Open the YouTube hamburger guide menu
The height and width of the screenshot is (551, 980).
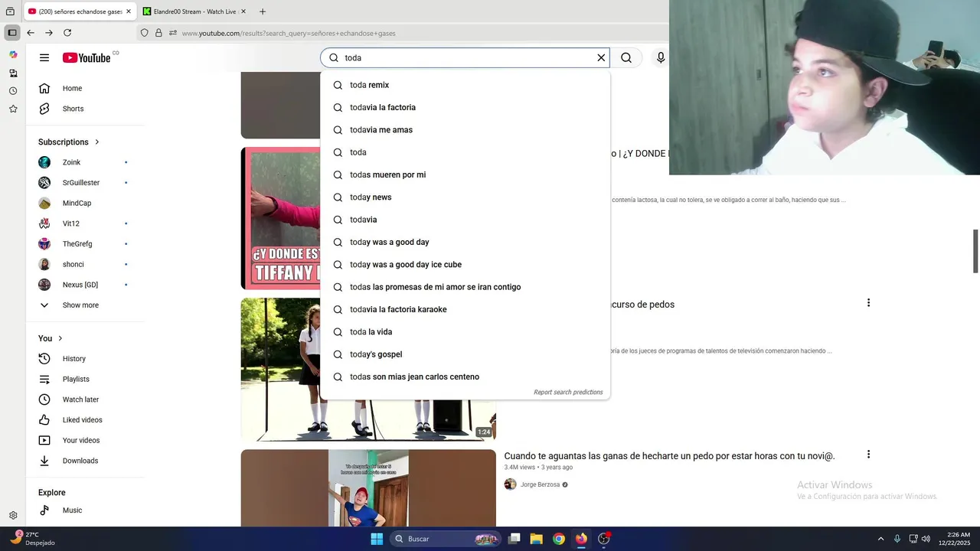coord(44,57)
